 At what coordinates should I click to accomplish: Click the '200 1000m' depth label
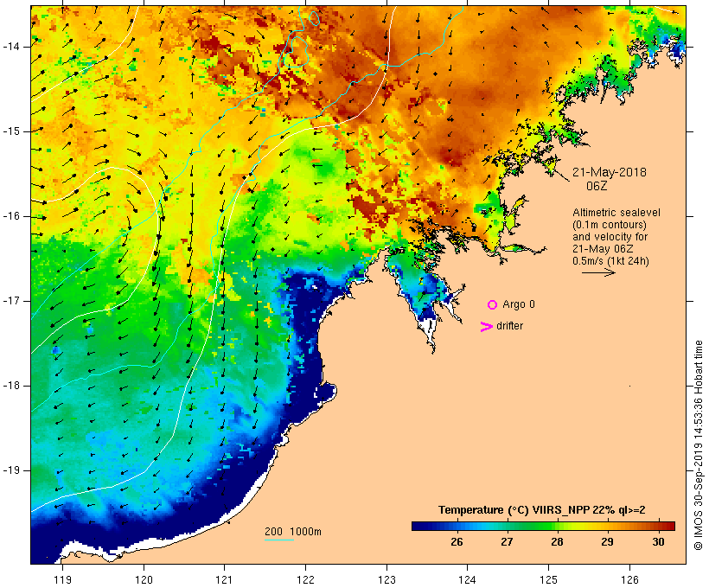(x=293, y=532)
